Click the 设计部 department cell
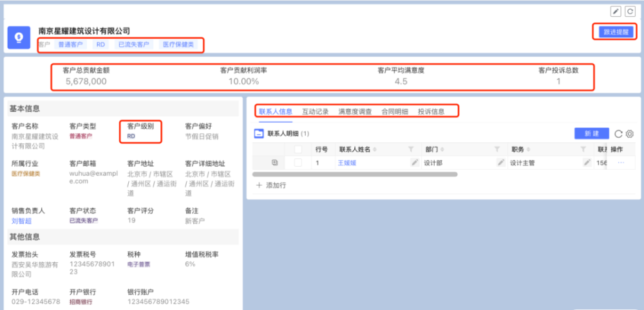 pyautogui.click(x=464, y=163)
